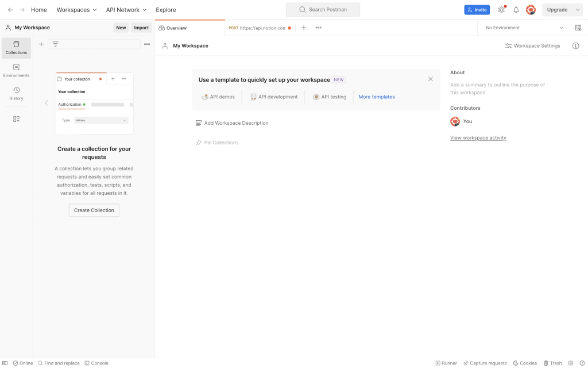This screenshot has width=588, height=368.
Task: Click the collection preview illustration
Action: [94, 103]
